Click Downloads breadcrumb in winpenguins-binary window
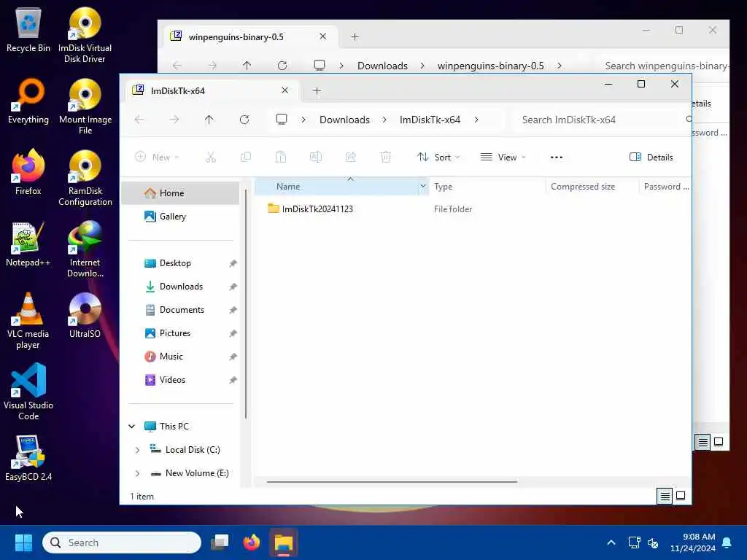747x560 pixels. [382, 66]
